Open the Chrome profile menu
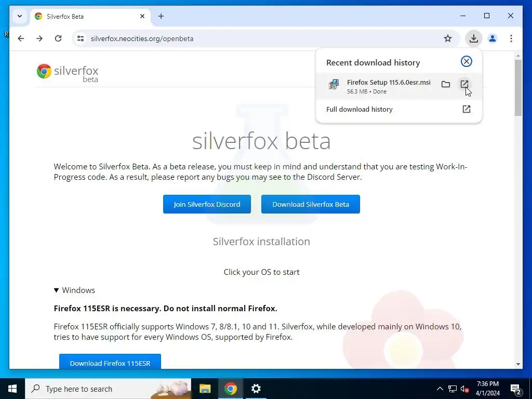 tap(493, 38)
